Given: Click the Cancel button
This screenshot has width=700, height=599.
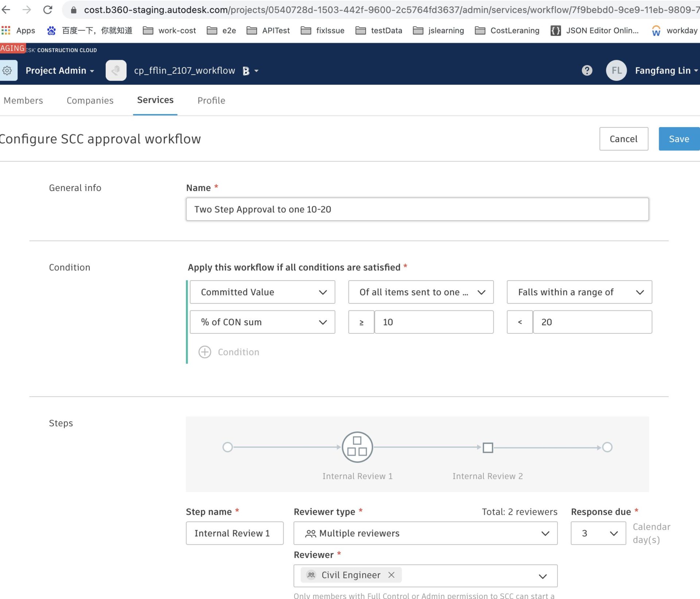Looking at the screenshot, I should 624,139.
